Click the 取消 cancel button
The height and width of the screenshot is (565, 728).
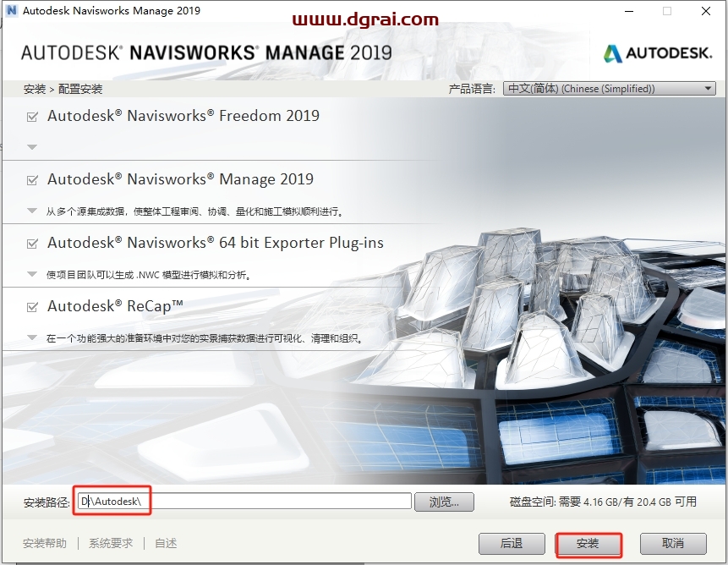pos(673,543)
